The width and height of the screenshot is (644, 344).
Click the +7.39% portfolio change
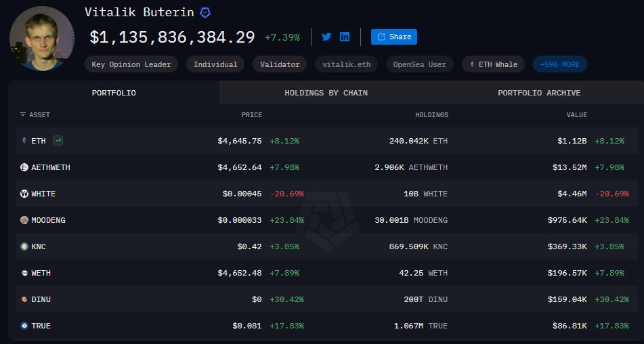[282, 37]
